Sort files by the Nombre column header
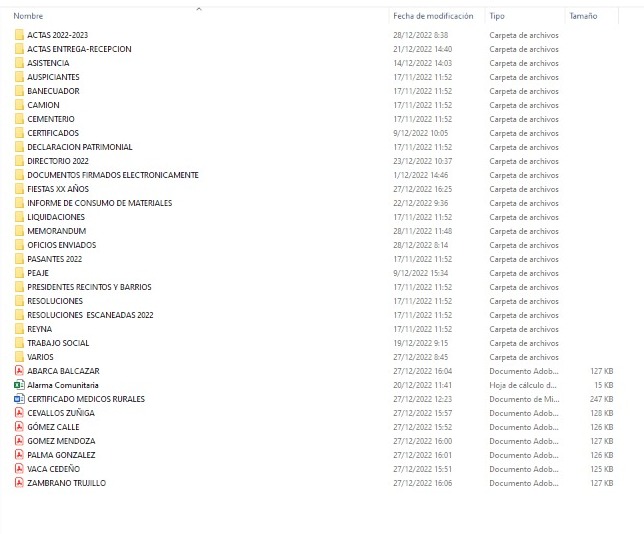644x534 pixels. click(28, 17)
